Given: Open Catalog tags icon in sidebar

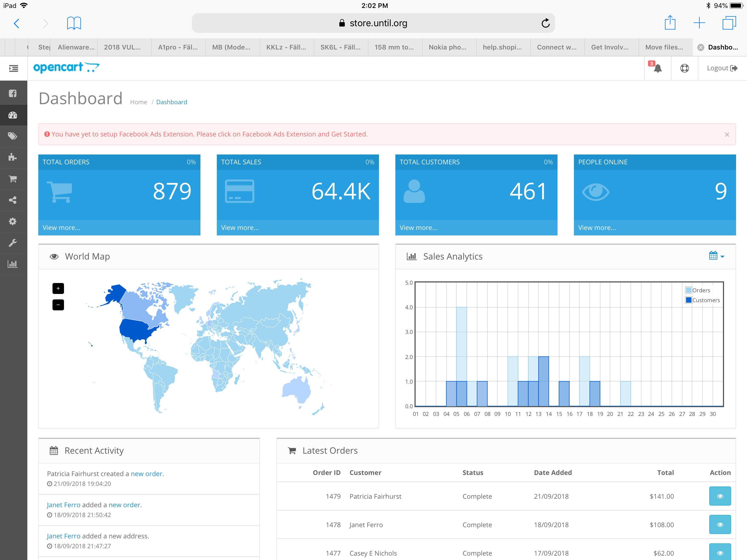Looking at the screenshot, I should [13, 136].
